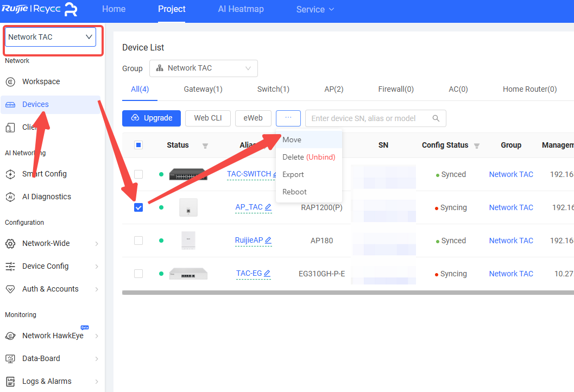Click the Auth & Accounts icon

pyautogui.click(x=11, y=289)
